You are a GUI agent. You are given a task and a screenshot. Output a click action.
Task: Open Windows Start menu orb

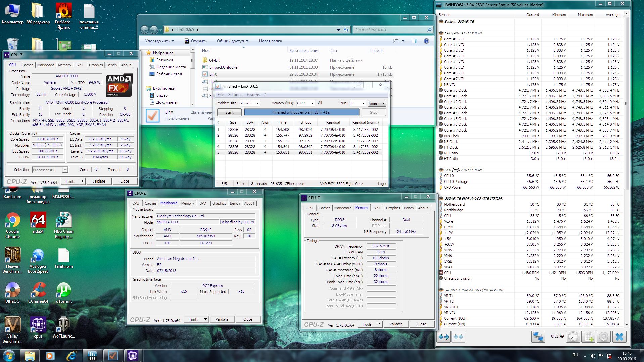tap(9, 355)
